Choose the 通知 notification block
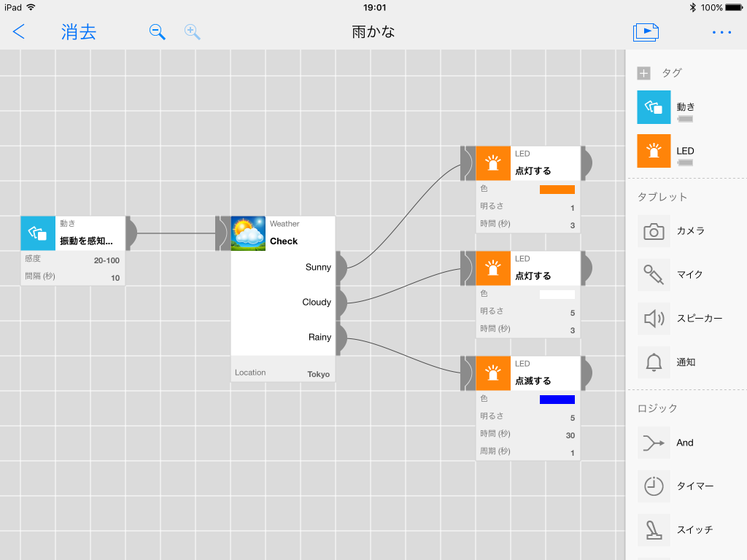The width and height of the screenshot is (747, 560). coord(654,362)
